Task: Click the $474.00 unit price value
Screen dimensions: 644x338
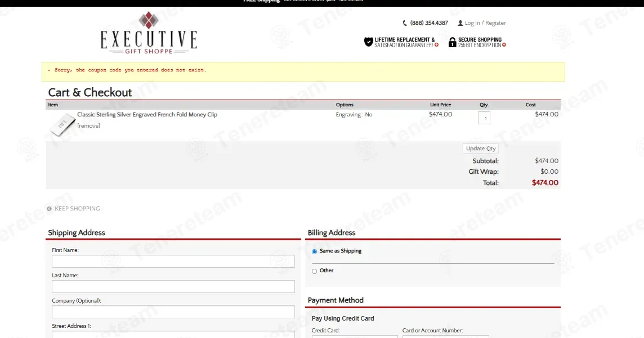Action: (440, 114)
